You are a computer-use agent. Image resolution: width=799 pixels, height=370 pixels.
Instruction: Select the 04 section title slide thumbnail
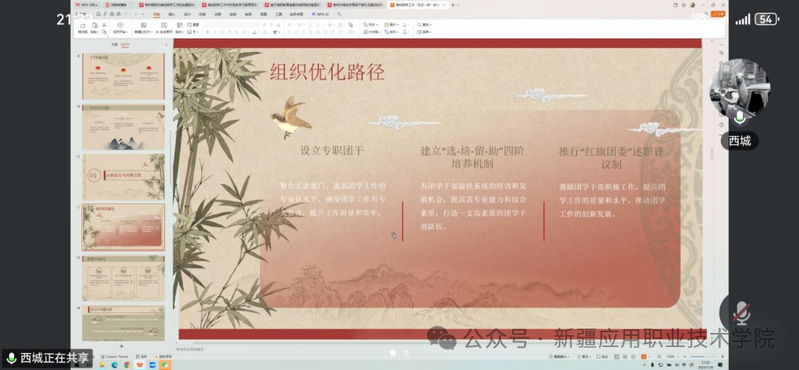[x=123, y=177]
